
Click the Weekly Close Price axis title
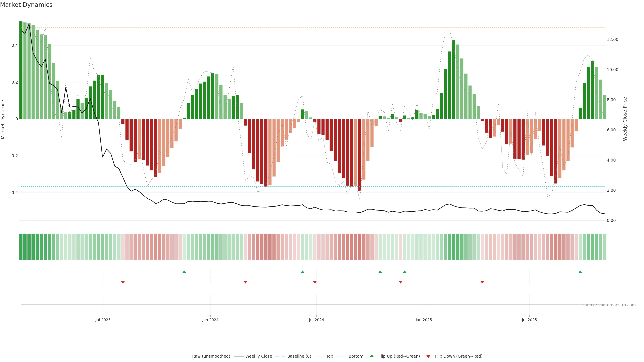625,119
